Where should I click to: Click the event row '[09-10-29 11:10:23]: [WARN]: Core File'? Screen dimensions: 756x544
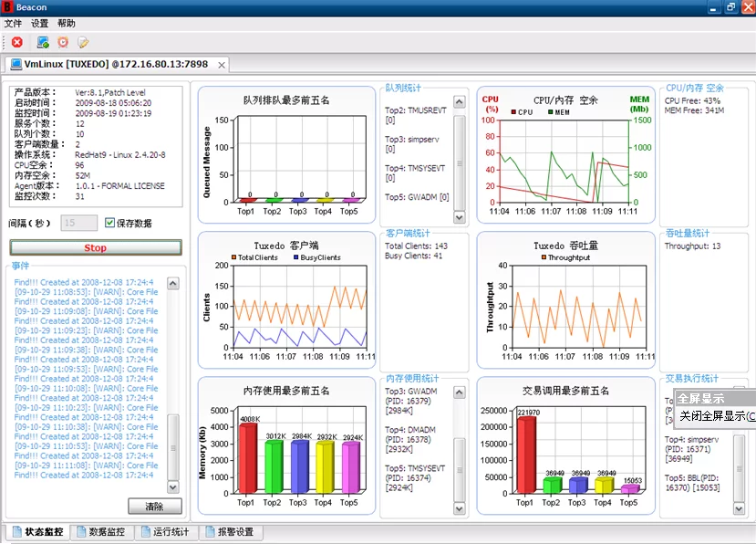pos(87,408)
